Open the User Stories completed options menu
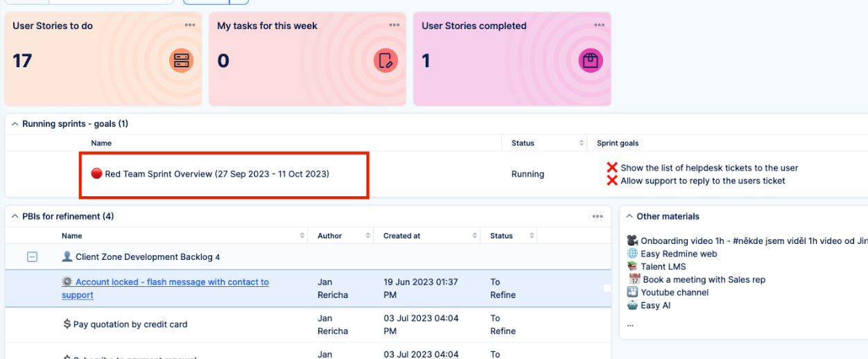This screenshot has height=359, width=868. (x=598, y=26)
